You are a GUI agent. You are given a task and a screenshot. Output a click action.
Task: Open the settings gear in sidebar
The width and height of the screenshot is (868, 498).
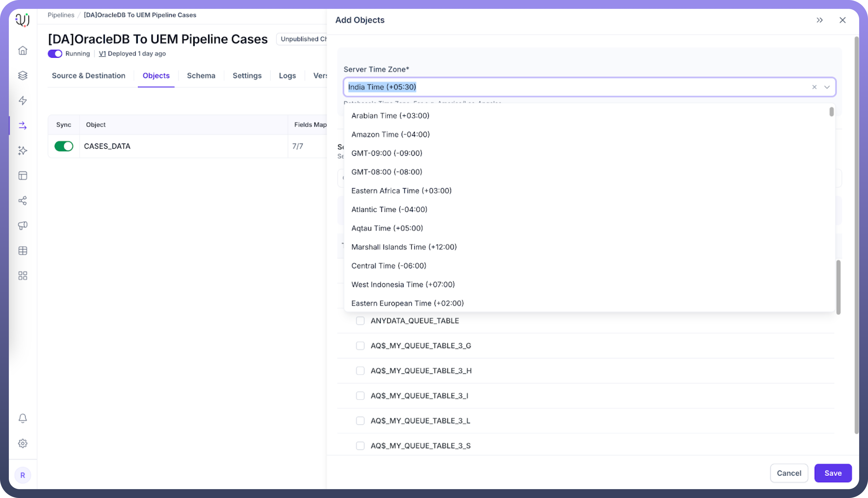(x=23, y=443)
